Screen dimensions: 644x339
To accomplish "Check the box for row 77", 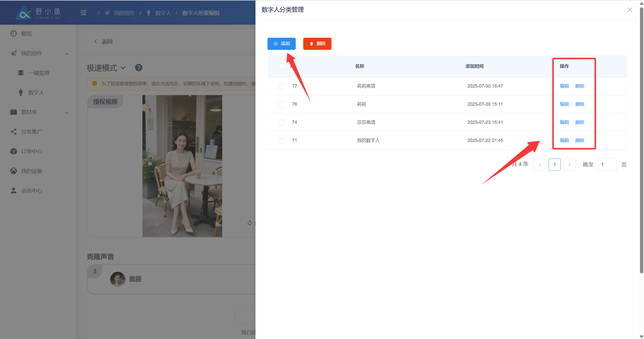I will coord(281,86).
